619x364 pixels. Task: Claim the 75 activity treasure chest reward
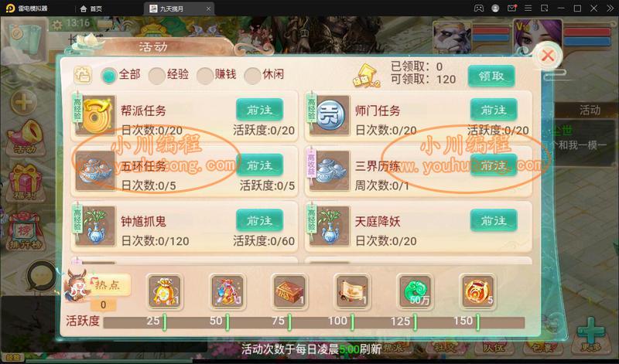(x=289, y=291)
